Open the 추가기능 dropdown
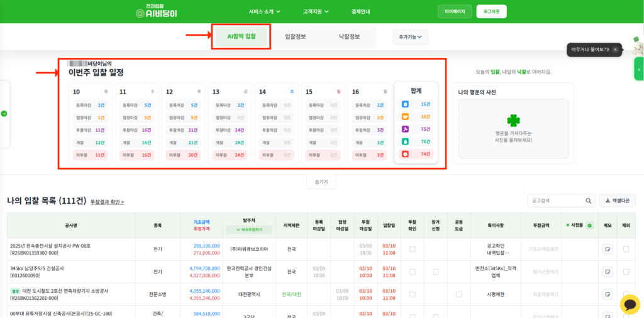644x318 pixels. pos(411,37)
